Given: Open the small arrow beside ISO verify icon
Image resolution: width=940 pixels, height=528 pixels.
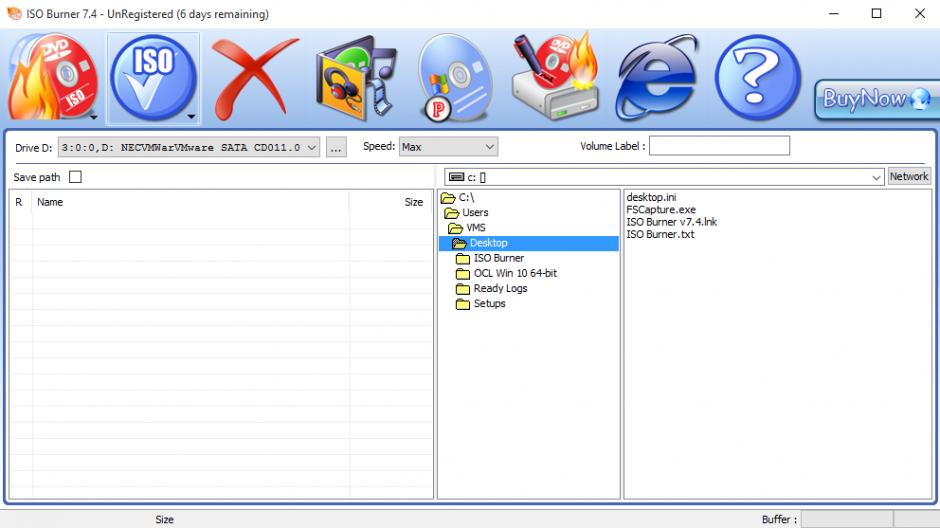Looking at the screenshot, I should point(192,117).
